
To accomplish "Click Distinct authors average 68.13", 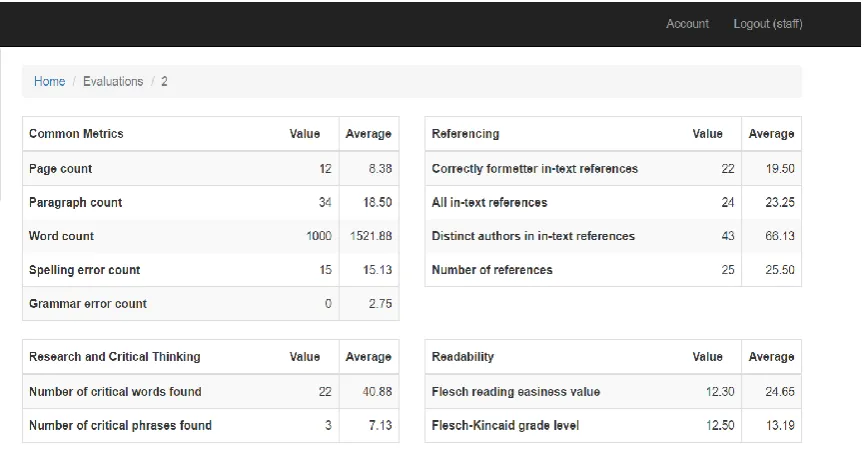I will 780,236.
